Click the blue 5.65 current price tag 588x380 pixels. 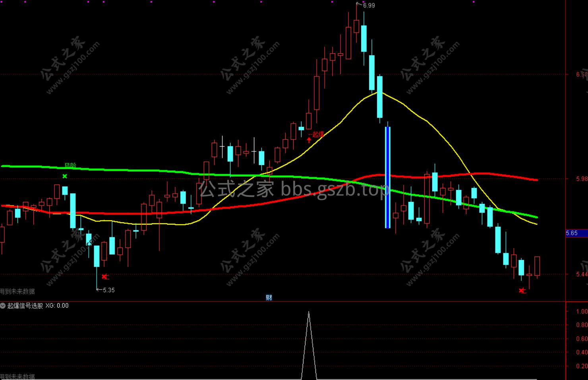click(576, 233)
